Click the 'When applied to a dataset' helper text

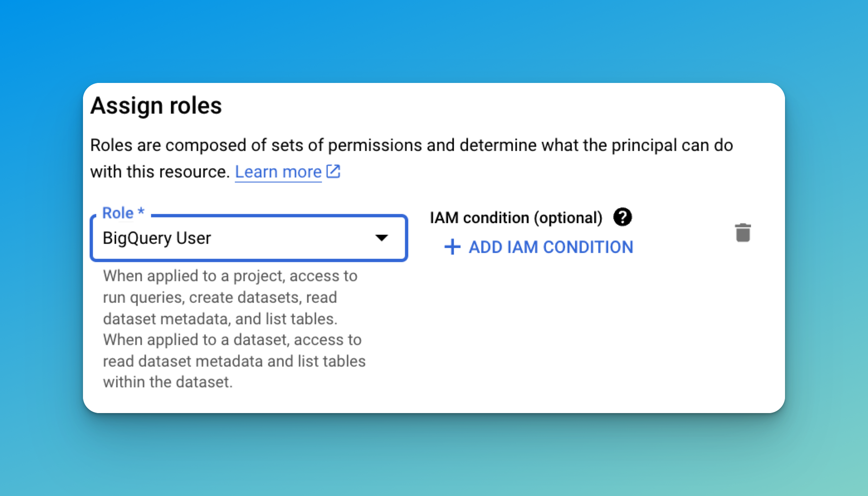click(232, 340)
